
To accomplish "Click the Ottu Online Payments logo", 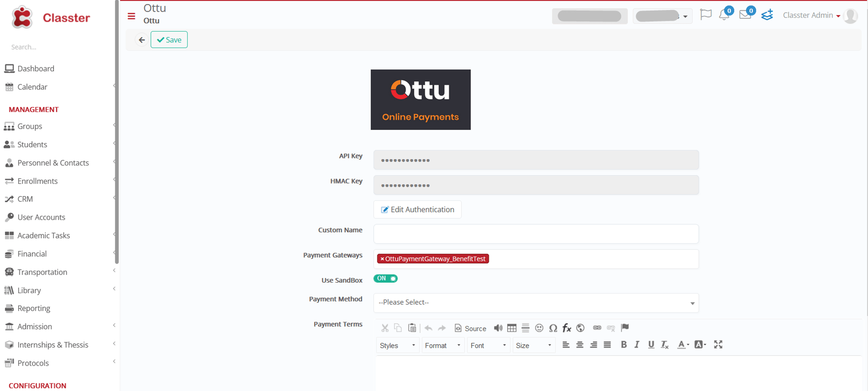I will pyautogui.click(x=420, y=100).
